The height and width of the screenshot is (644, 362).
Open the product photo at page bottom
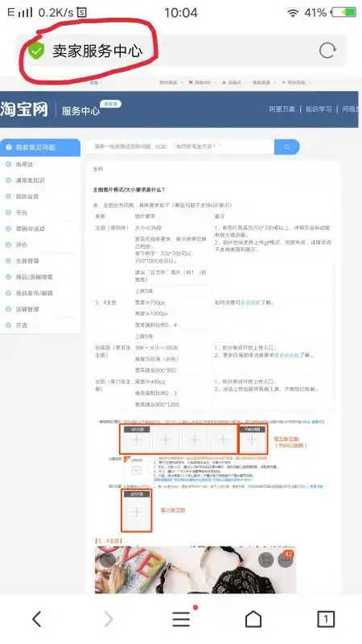point(195,570)
